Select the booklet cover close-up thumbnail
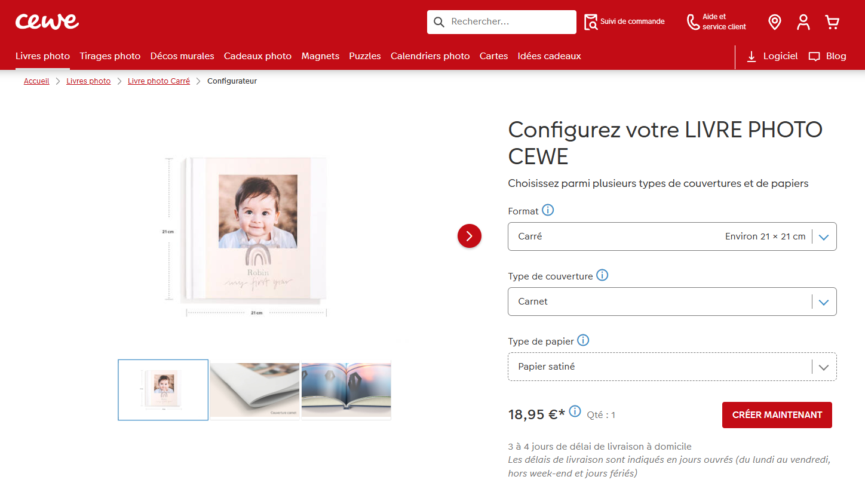 pos(254,390)
